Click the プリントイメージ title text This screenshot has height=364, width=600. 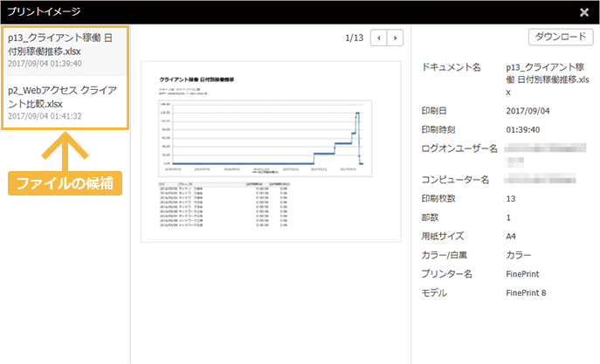44,12
